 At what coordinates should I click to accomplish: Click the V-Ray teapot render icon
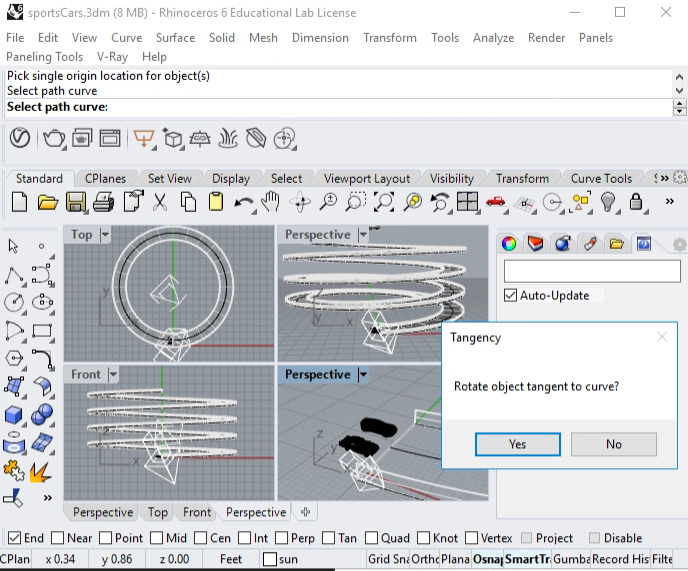click(x=54, y=139)
